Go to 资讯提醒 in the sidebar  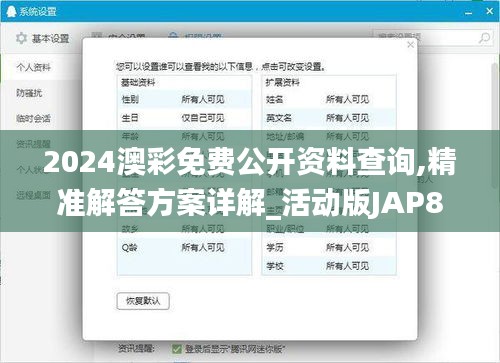pyautogui.click(x=33, y=144)
